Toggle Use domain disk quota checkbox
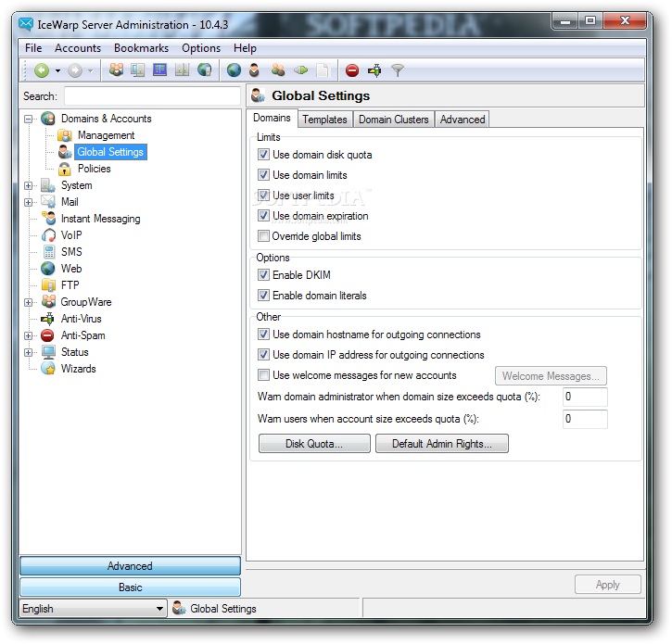 point(263,155)
